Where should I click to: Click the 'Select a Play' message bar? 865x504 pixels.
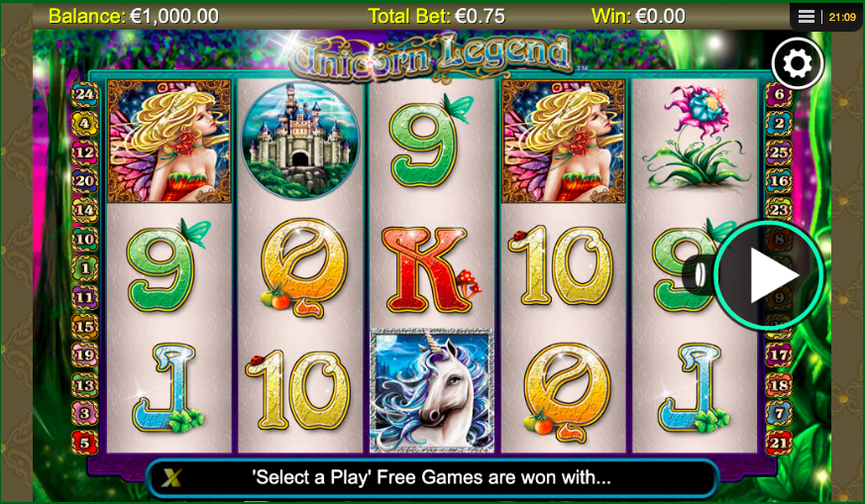[431, 477]
